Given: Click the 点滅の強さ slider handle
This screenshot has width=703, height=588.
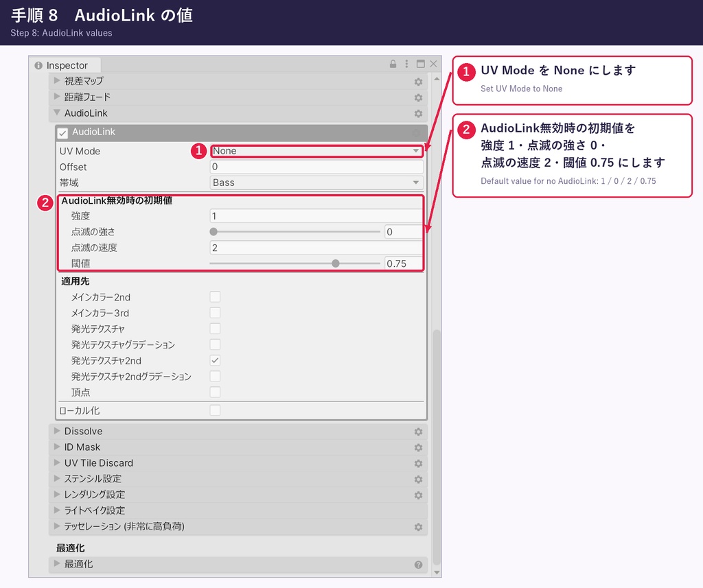Looking at the screenshot, I should [x=214, y=232].
